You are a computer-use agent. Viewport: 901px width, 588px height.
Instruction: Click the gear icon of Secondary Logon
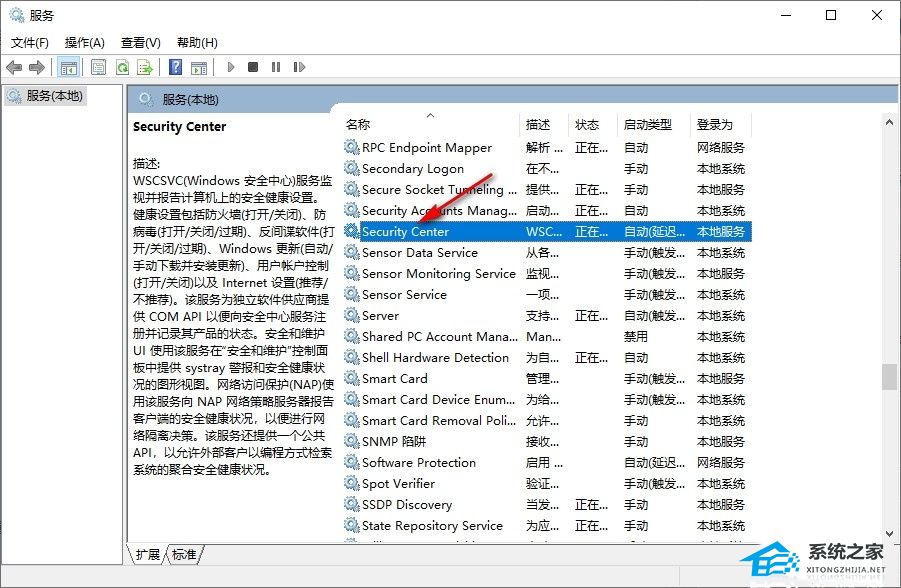pos(352,168)
